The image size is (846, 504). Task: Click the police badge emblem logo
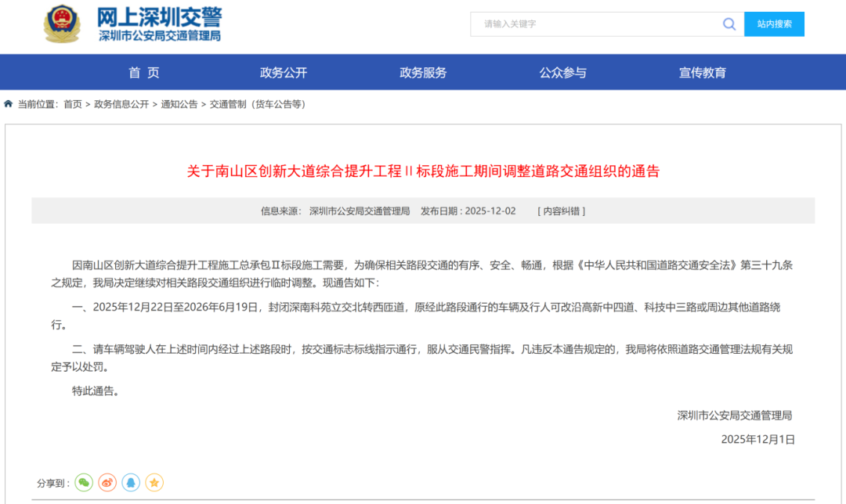[x=62, y=24]
